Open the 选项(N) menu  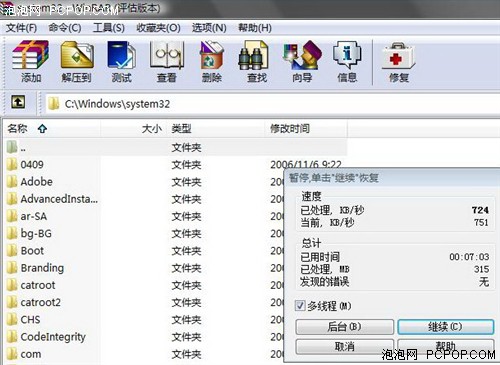click(x=209, y=28)
